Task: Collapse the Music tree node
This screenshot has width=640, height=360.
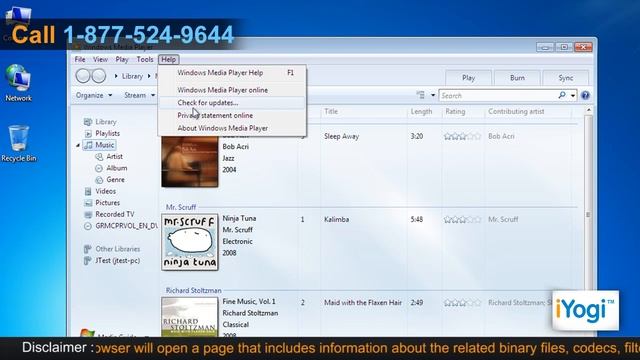Action: coord(78,145)
